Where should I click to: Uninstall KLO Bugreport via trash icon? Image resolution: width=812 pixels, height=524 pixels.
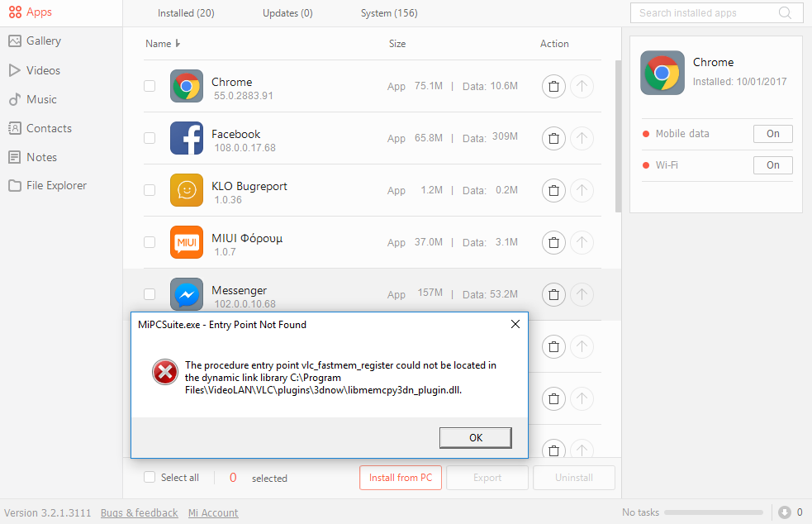pos(553,190)
